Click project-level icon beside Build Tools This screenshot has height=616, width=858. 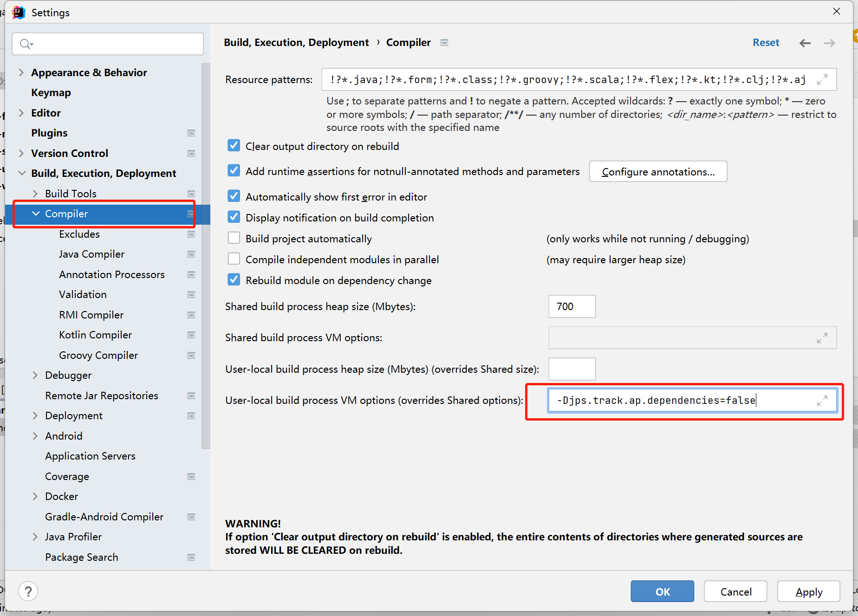pyautogui.click(x=191, y=194)
